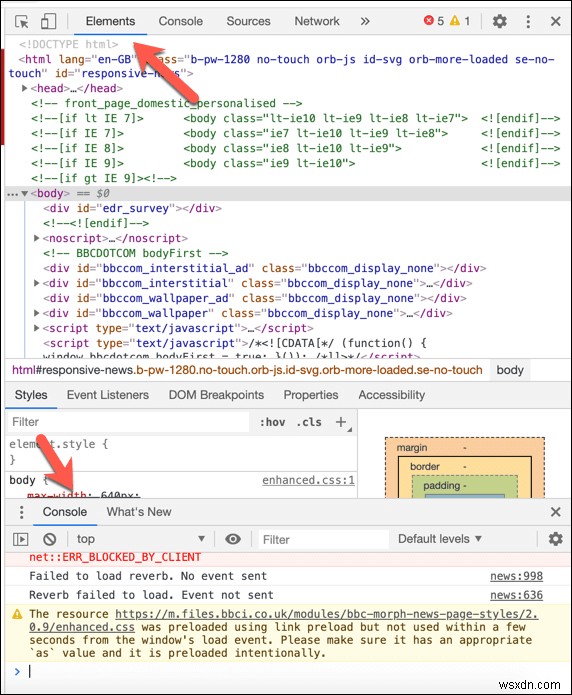Expand the bbccom_wallpaper div node
This screenshot has width=572, height=695.
pyautogui.click(x=37, y=313)
